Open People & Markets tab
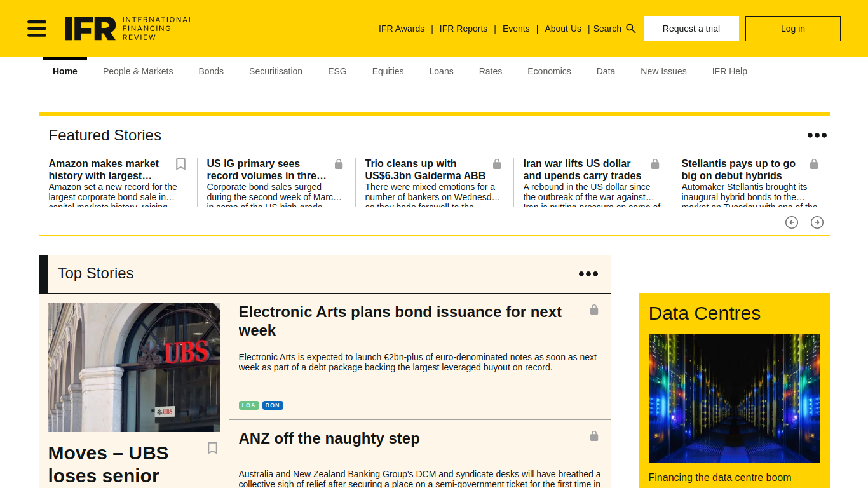 [138, 71]
